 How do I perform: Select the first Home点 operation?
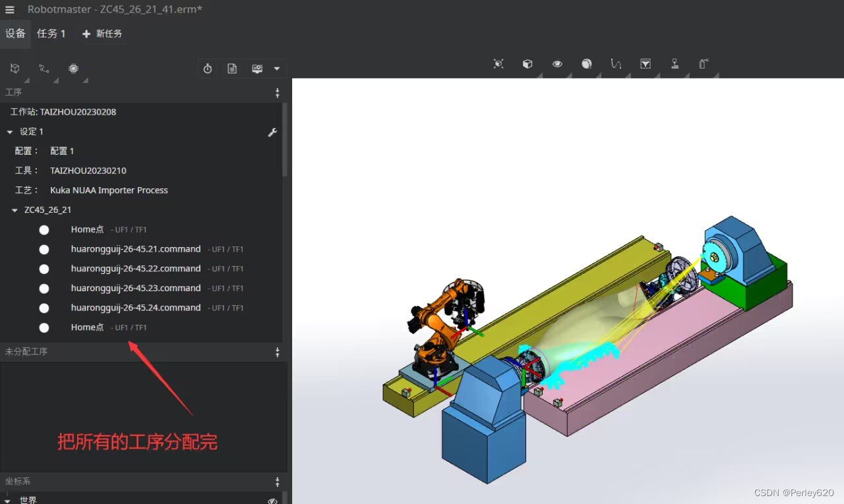(88, 229)
